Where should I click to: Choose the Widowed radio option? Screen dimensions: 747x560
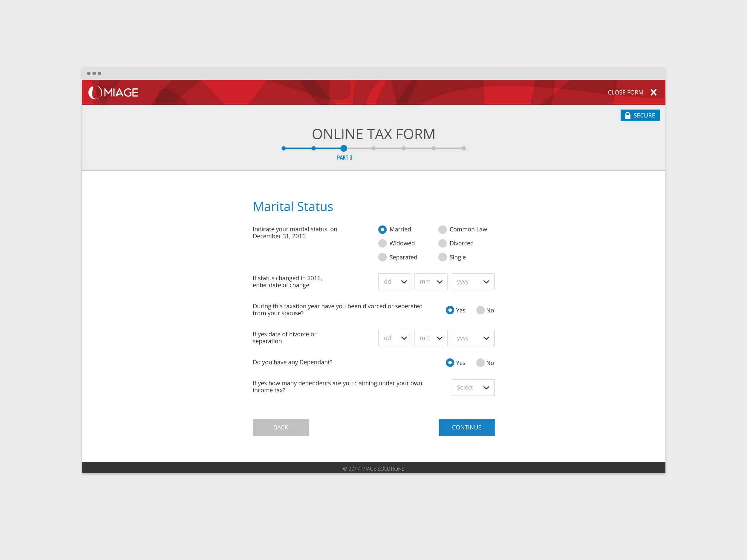coord(382,243)
